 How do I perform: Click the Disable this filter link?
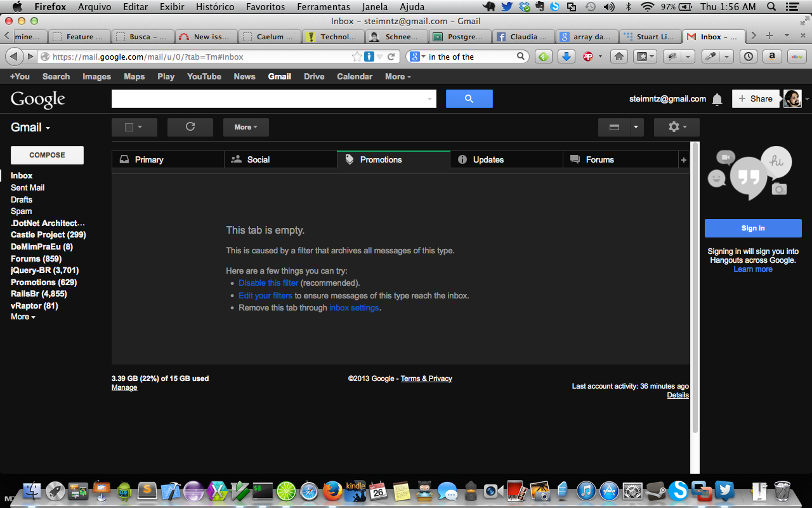(x=268, y=283)
